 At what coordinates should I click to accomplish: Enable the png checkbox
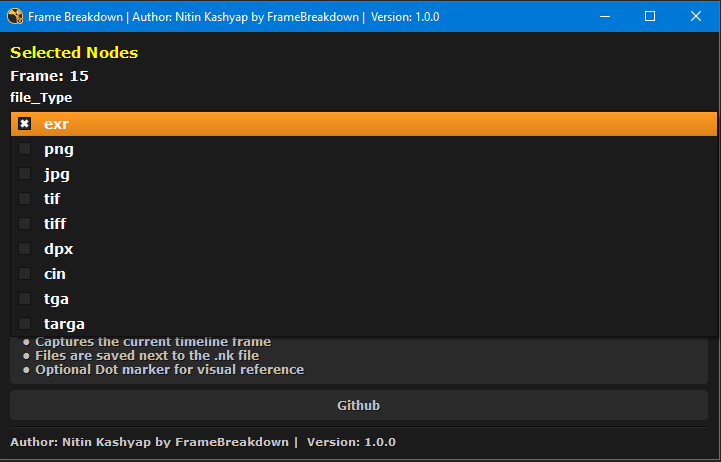(x=25, y=149)
